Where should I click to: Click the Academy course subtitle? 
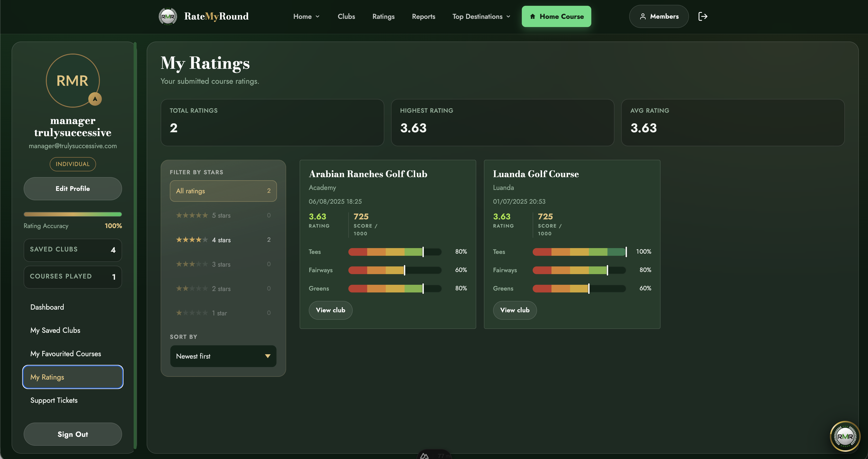[x=323, y=188]
